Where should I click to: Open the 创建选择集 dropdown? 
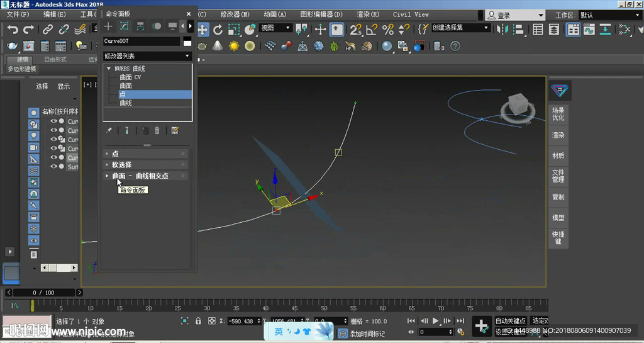[x=460, y=28]
